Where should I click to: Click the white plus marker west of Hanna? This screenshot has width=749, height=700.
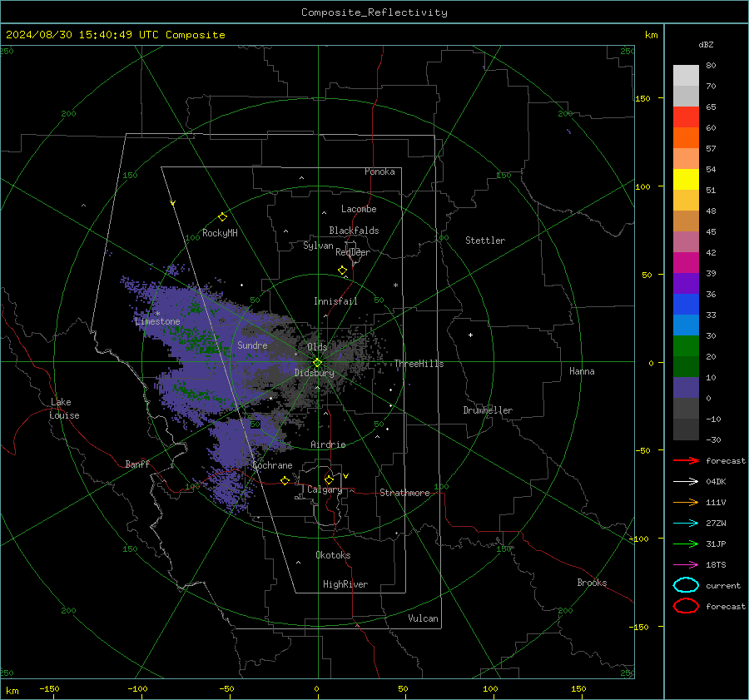pos(470,335)
